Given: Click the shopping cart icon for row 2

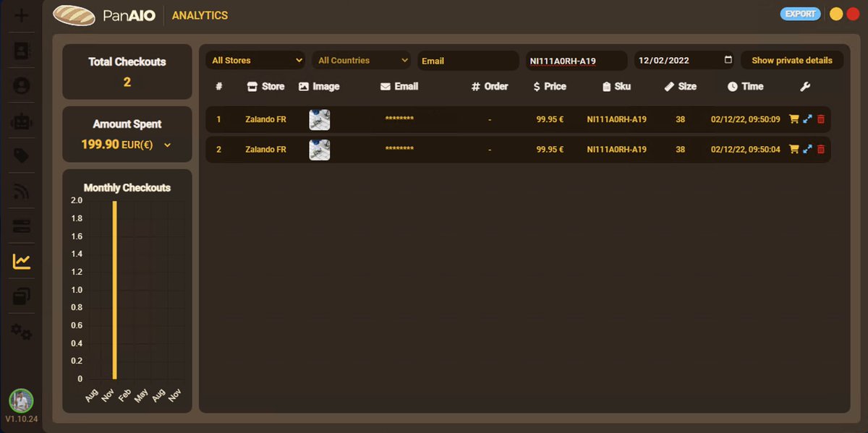Looking at the screenshot, I should tap(794, 150).
